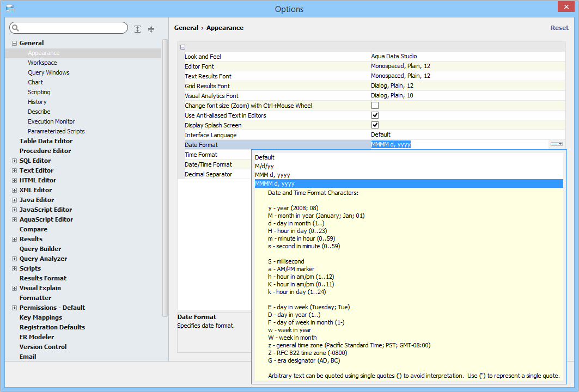The height and width of the screenshot is (392, 579).
Task: Turn off Display Splash Screen checkbox
Action: pyautogui.click(x=375, y=125)
